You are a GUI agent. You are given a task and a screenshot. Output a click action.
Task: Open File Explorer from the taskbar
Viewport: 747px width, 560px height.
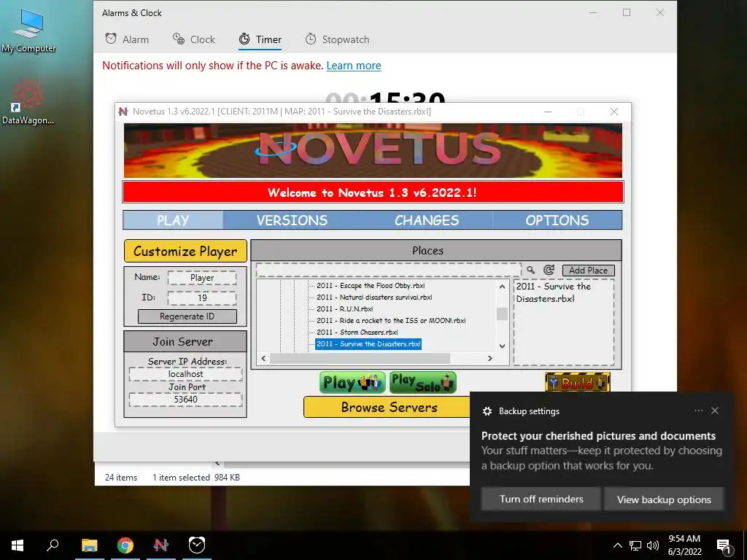pos(90,545)
